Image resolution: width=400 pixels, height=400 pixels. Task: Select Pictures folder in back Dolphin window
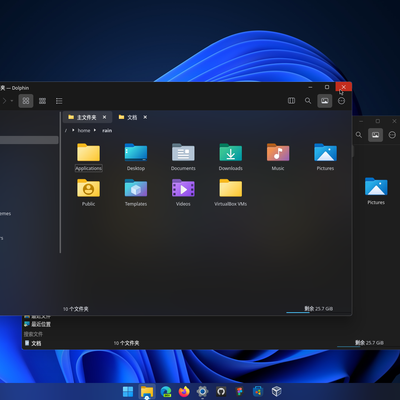[376, 191]
